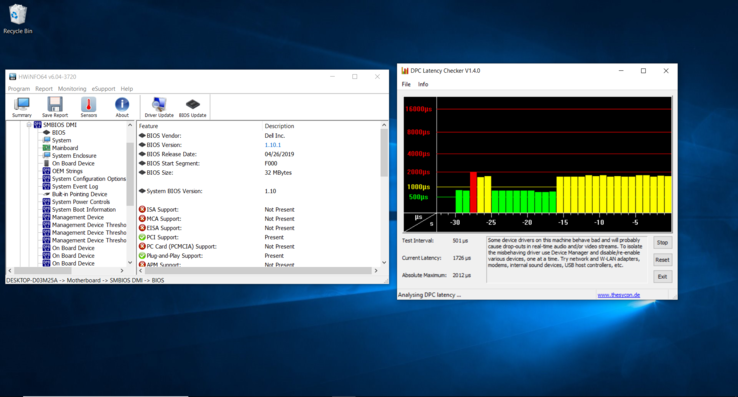Click Reset button in DPC Latency Checker
Screen dimensions: 738x397
(x=662, y=259)
